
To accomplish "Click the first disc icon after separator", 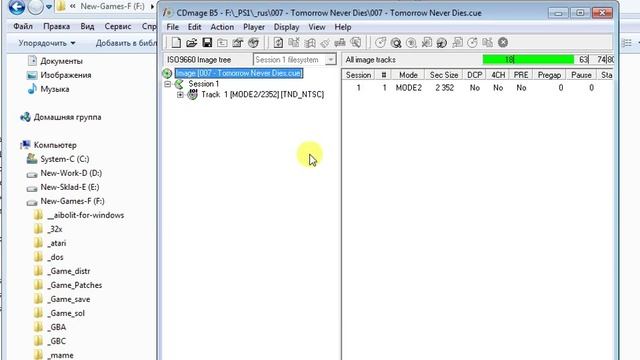I will click(380, 42).
